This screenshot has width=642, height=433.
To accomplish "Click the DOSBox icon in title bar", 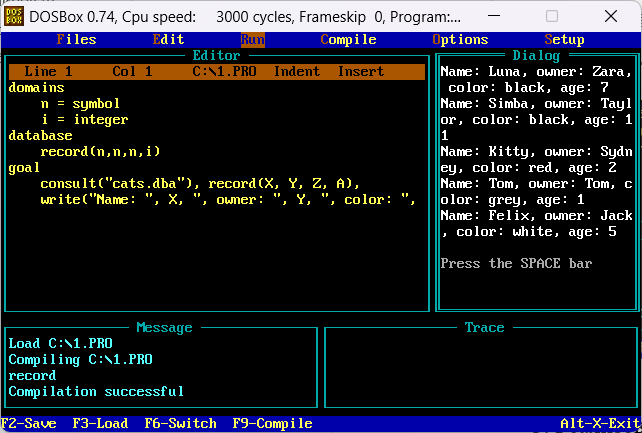I will point(14,16).
